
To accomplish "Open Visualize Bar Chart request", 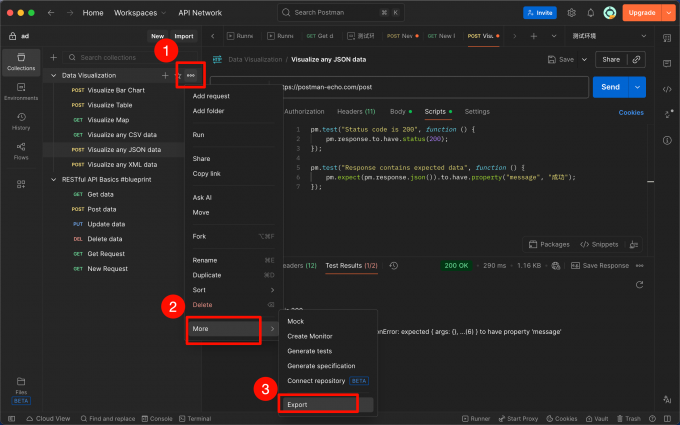I will coord(114,90).
